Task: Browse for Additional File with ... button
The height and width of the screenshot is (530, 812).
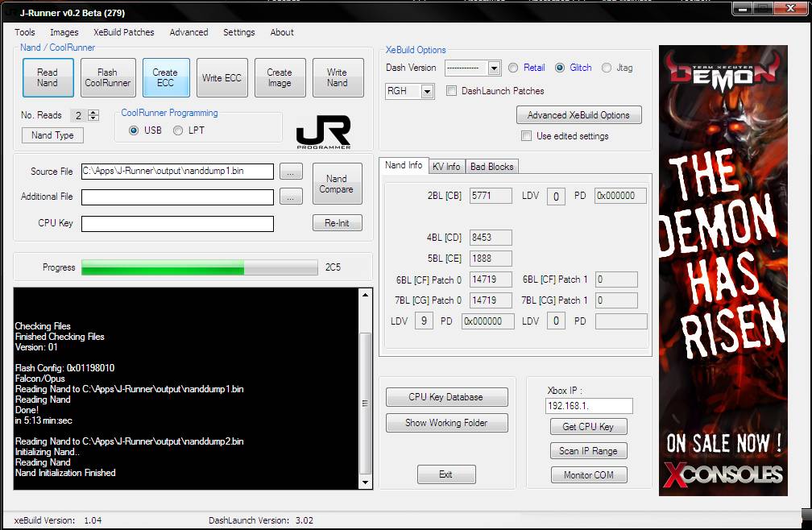Action: point(291,197)
